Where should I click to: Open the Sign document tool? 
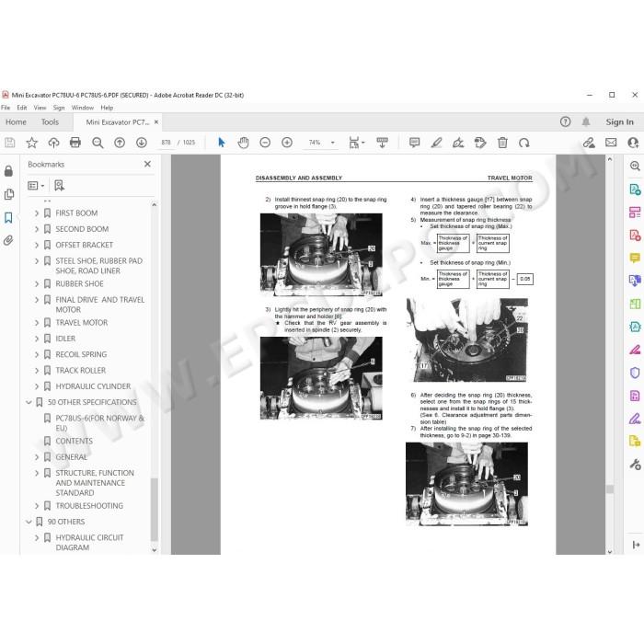458,143
